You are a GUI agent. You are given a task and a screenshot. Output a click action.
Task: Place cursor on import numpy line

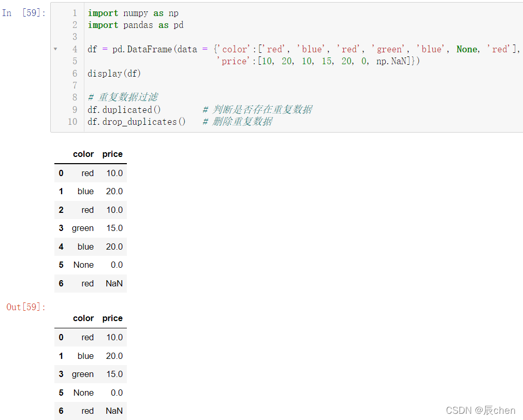pyautogui.click(x=133, y=13)
